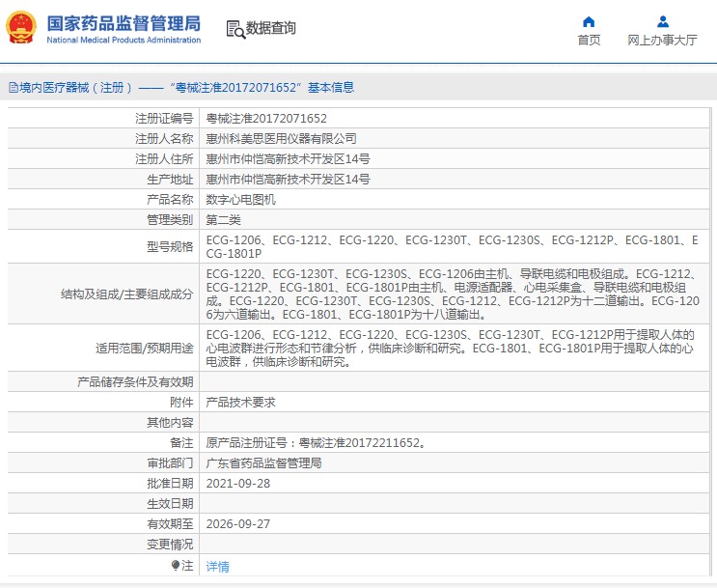The image size is (717, 588).
Task: Click 产品储存条件及有效期 row label
Action: [135, 382]
